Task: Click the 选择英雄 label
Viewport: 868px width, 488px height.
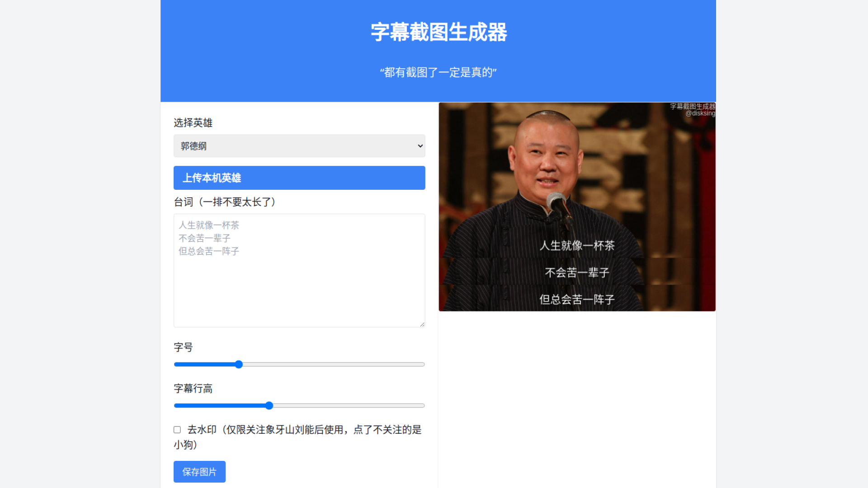Action: click(x=193, y=123)
